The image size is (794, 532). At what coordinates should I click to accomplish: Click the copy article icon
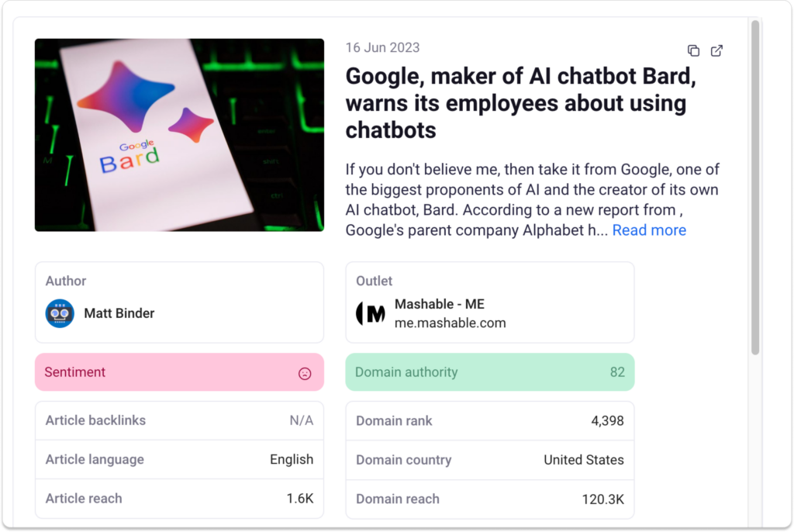pos(693,51)
